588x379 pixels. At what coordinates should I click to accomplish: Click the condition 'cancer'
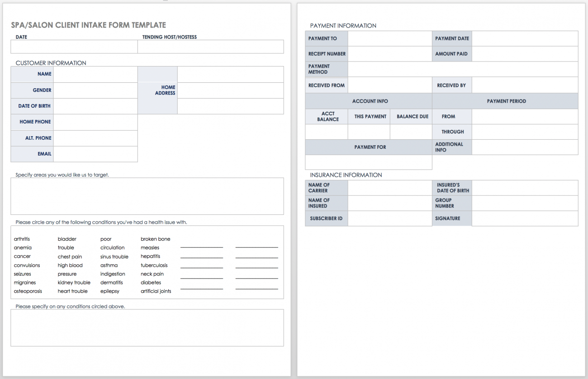pyautogui.click(x=22, y=256)
